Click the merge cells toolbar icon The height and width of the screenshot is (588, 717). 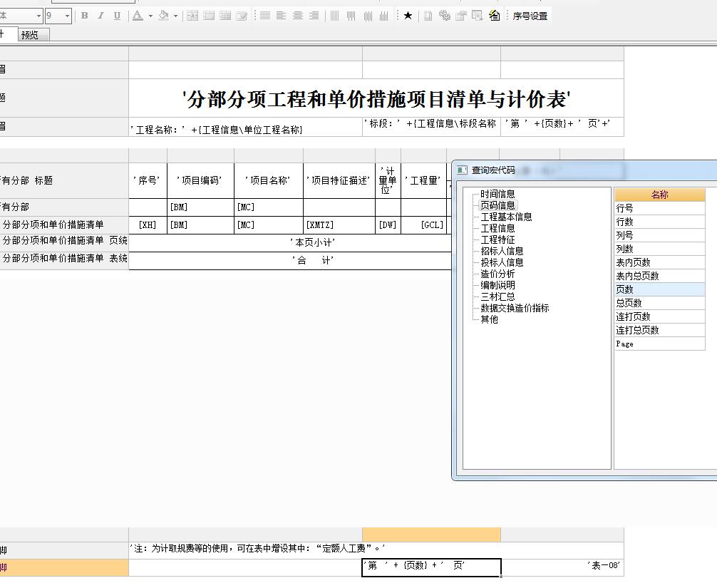192,16
